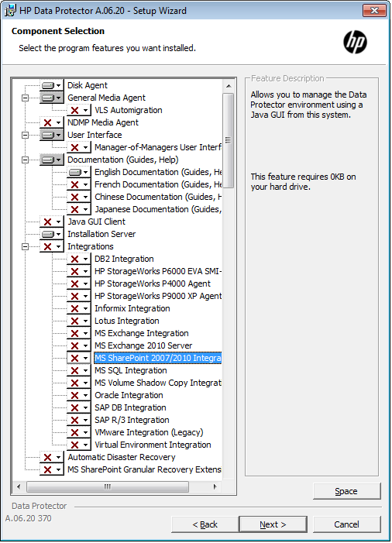Screen dimensions: 392x543
Task: Open User Interface drive icon dropdown
Action: [x=52, y=135]
